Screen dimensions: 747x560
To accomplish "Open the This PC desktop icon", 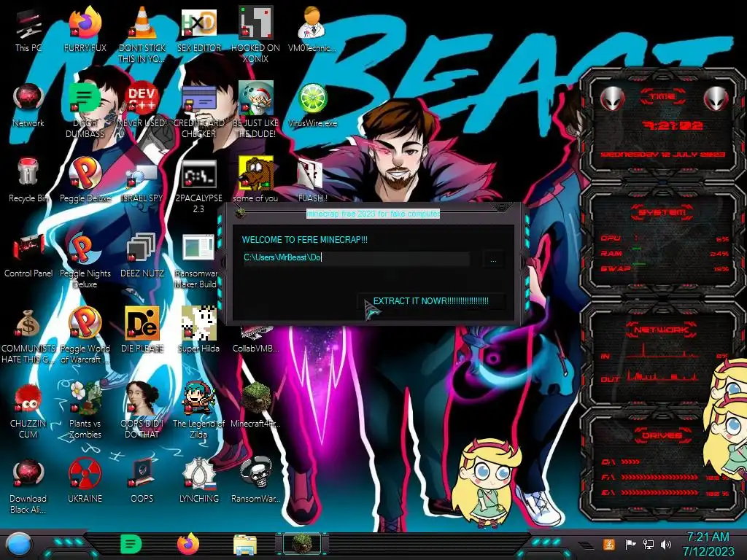I will 28,30.
